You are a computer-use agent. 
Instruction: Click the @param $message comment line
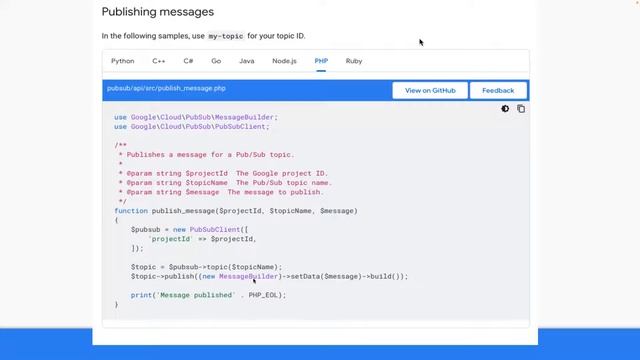pos(221,192)
